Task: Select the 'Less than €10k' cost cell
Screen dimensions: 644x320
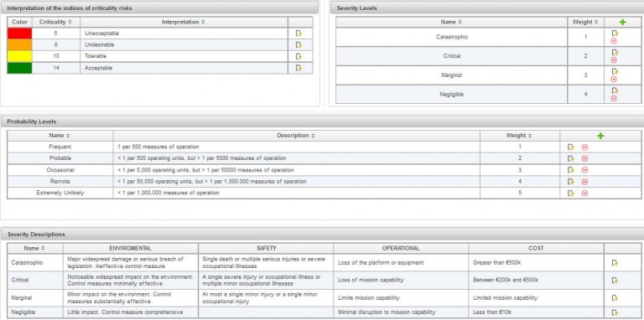Action: pyautogui.click(x=536, y=312)
